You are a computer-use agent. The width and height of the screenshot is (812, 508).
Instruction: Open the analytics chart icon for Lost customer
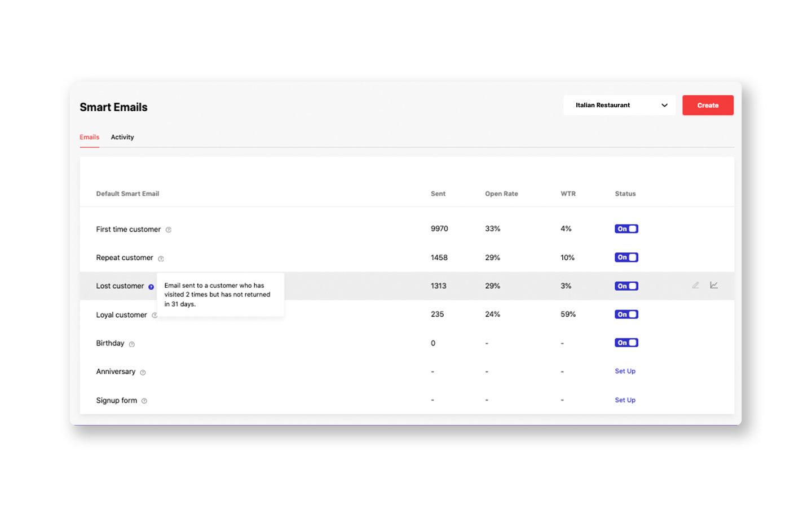click(714, 286)
